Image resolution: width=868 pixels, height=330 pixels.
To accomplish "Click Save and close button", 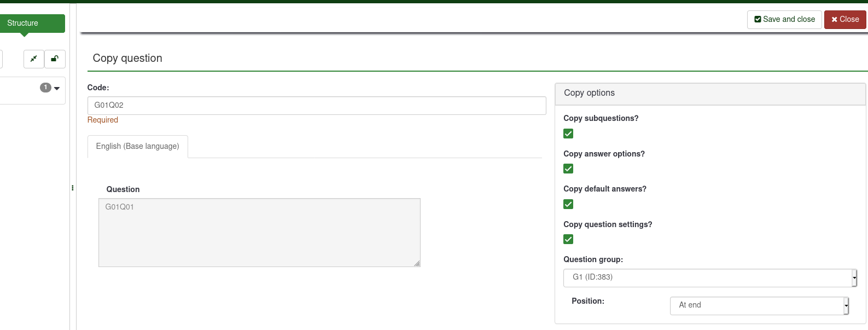I will (784, 20).
